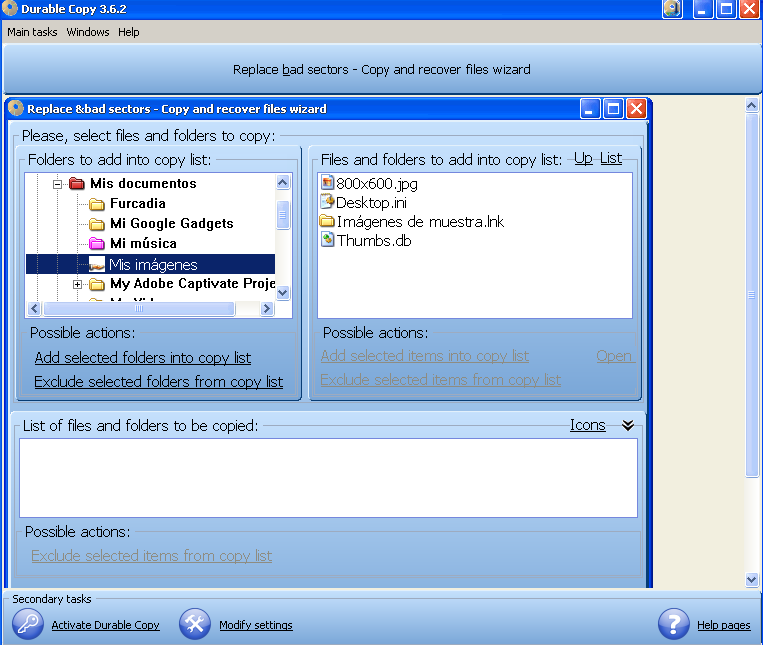763x645 pixels.
Task: Select My Adobe Captivate Proje tree item
Action: click(x=193, y=284)
